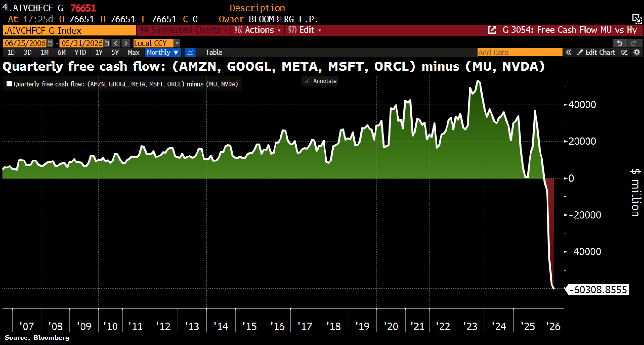The height and width of the screenshot is (345, 644).
Task: Open the Edit menu
Action: click(305, 30)
